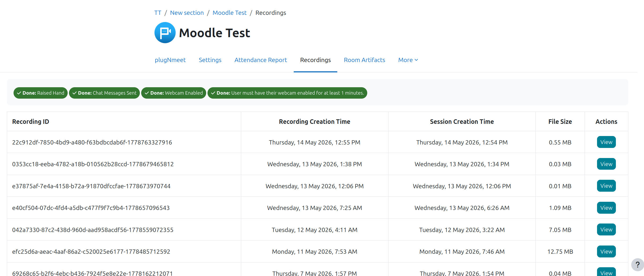Image resolution: width=644 pixels, height=276 pixels.
Task: Select the Recordings tab
Action: (315, 60)
